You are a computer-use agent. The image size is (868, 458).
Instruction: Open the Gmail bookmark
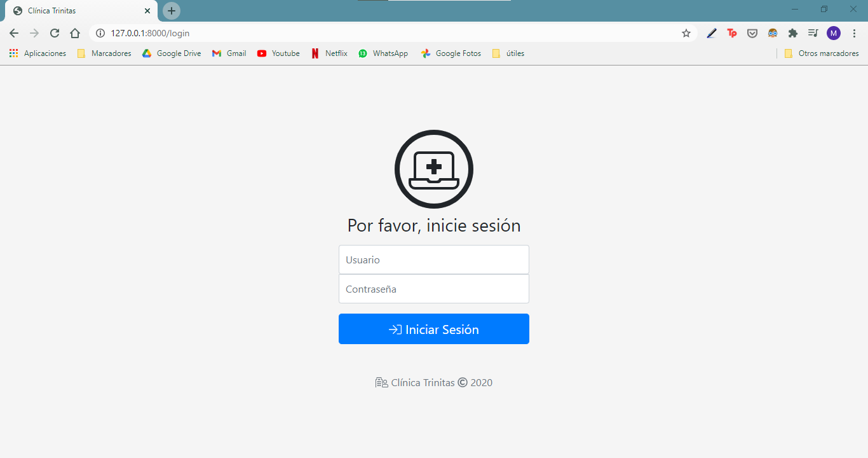coord(229,53)
